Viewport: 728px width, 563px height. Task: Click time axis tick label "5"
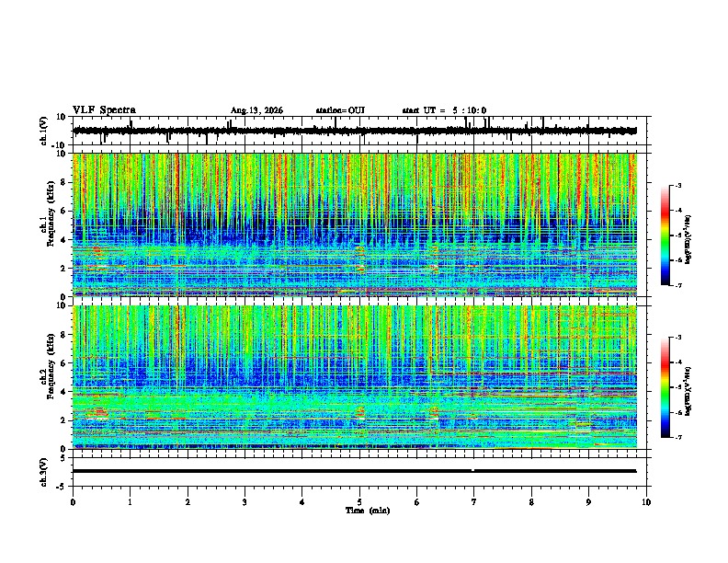359,502
